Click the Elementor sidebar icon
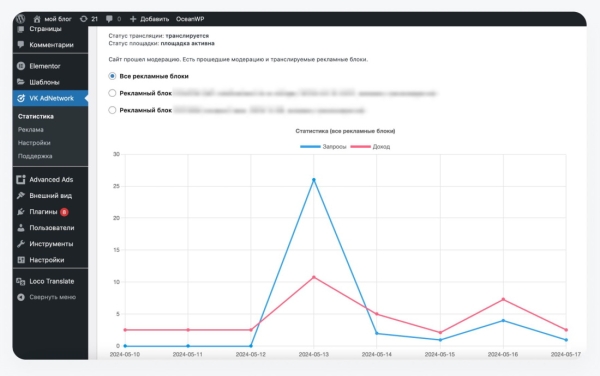The image size is (600, 376). (21, 66)
